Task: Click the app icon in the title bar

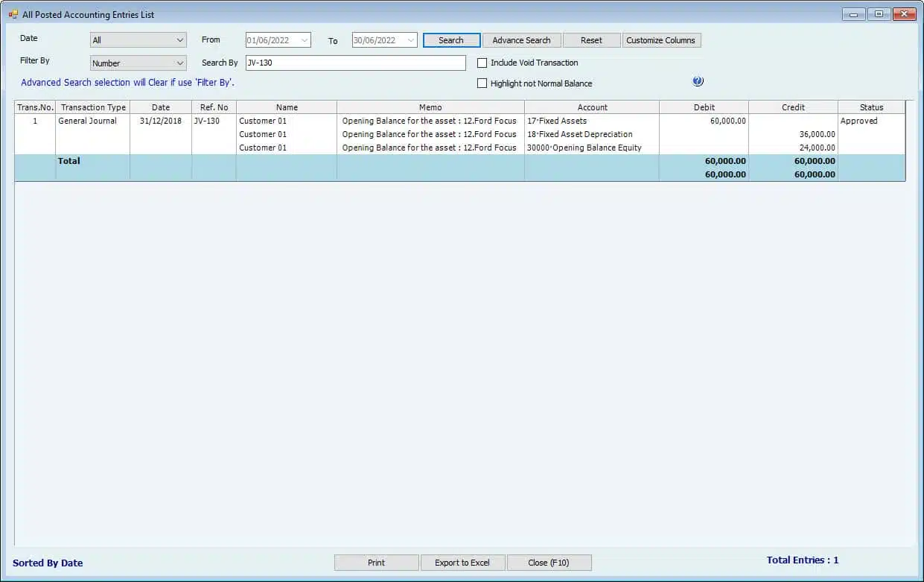Action: (13, 14)
